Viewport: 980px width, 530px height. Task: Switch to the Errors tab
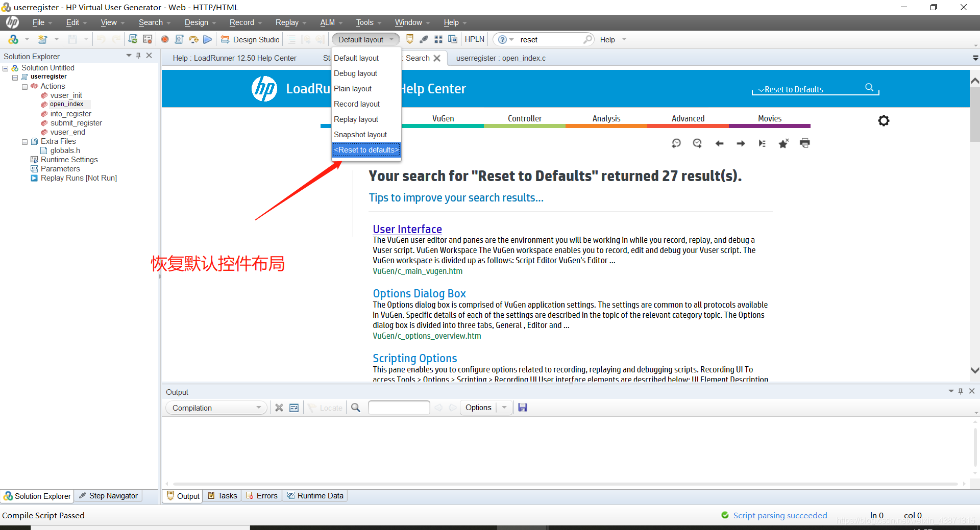[x=262, y=496]
